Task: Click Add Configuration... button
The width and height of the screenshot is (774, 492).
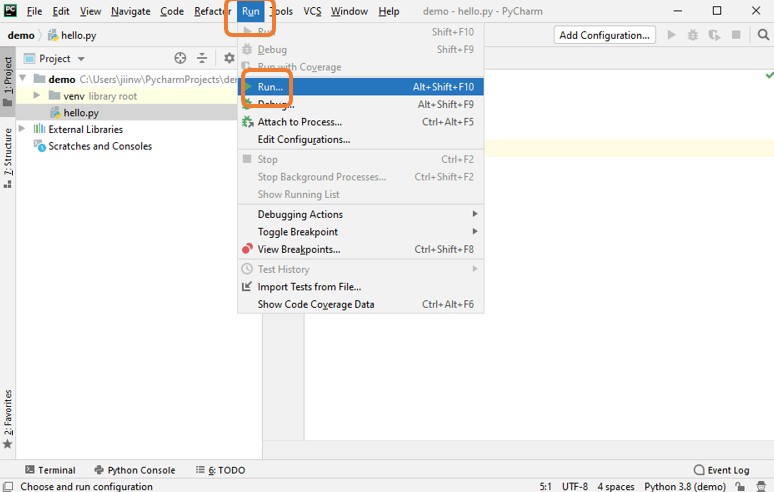Action: point(604,35)
